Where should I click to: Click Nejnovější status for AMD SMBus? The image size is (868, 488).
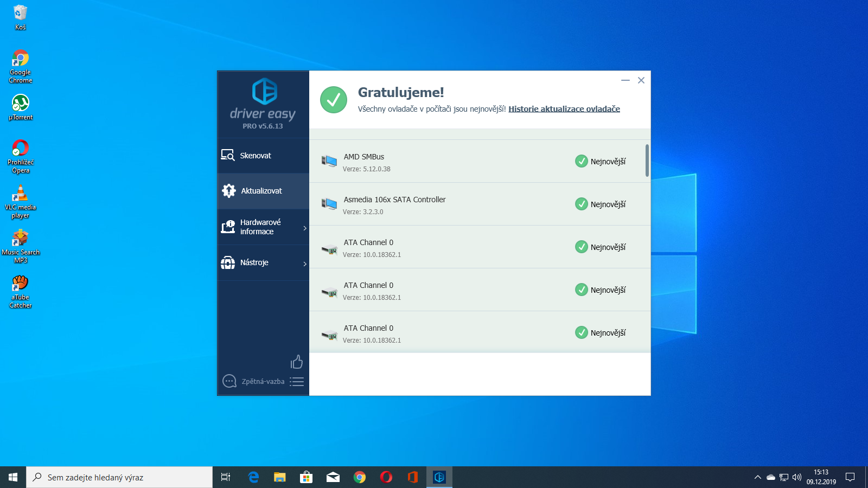click(x=601, y=162)
